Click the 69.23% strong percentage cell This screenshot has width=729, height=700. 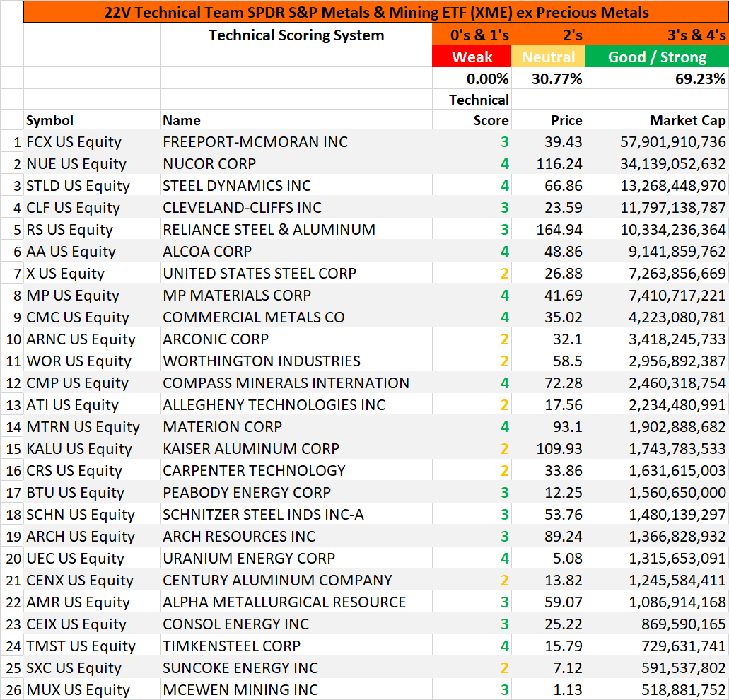pos(656,78)
